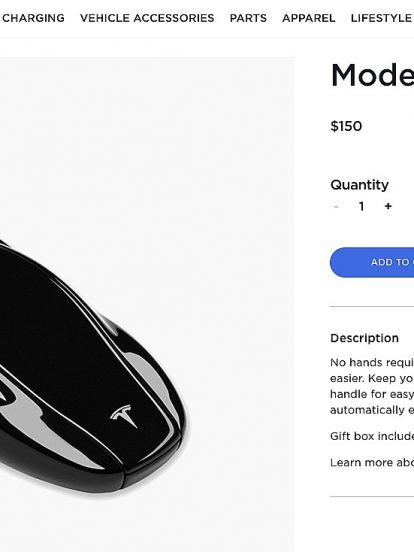Click the Gift box included note
414x552 pixels.
point(372,436)
